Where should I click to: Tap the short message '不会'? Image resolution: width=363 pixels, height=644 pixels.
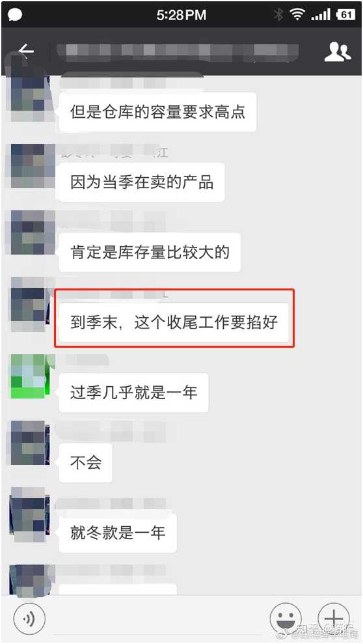86,463
